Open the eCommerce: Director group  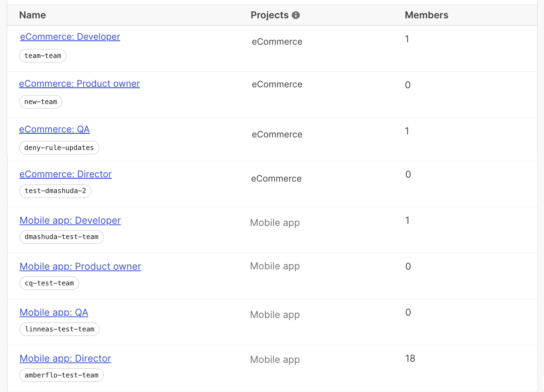pyautogui.click(x=66, y=174)
